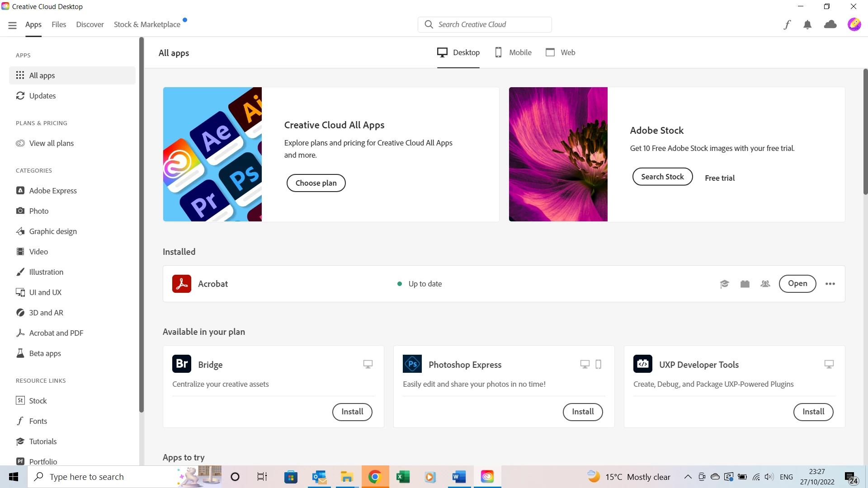
Task: Select Updates in the sidebar
Action: (x=42, y=96)
